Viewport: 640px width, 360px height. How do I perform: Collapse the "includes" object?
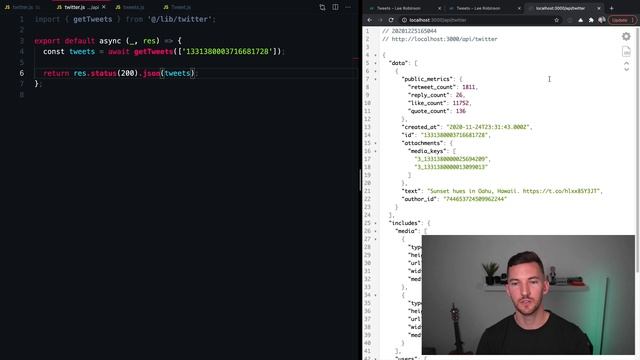(376, 223)
